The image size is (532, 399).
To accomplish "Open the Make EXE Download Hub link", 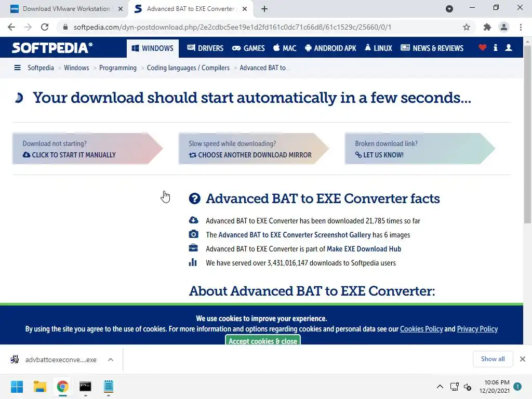I will pyautogui.click(x=364, y=249).
